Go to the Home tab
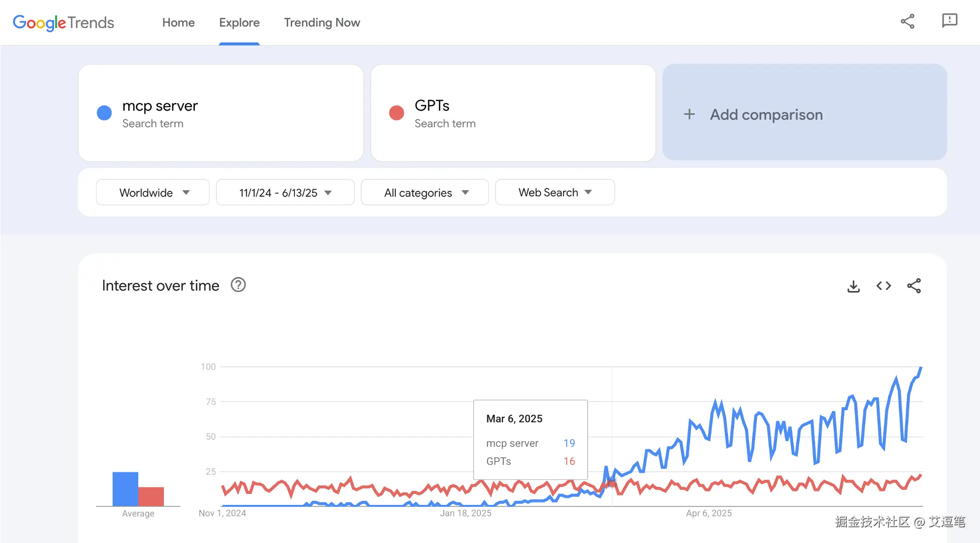This screenshot has width=980, height=543. point(178,23)
